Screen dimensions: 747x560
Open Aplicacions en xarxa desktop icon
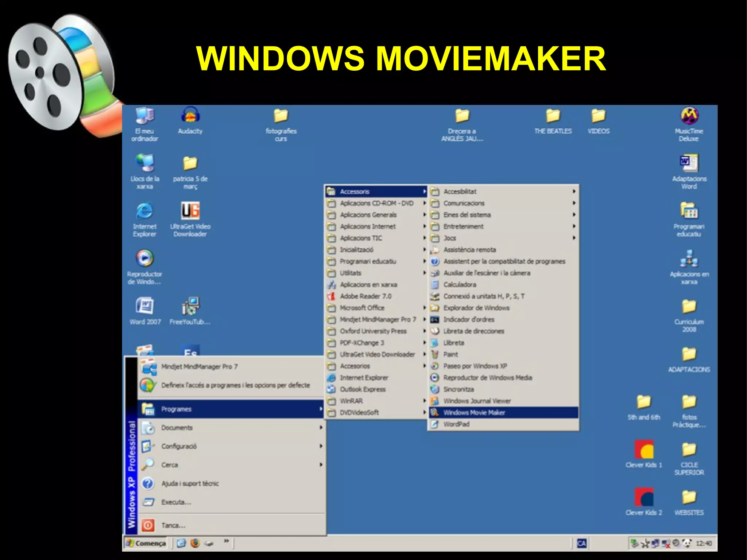pos(689,267)
